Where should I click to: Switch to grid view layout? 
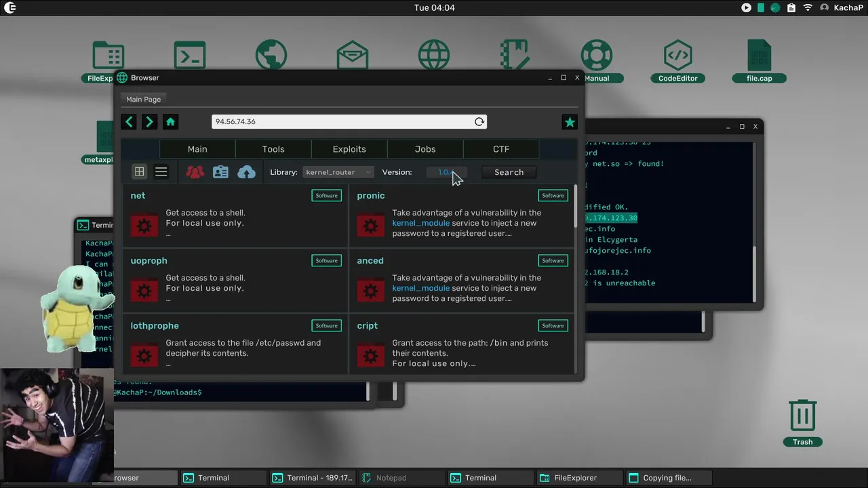[139, 172]
